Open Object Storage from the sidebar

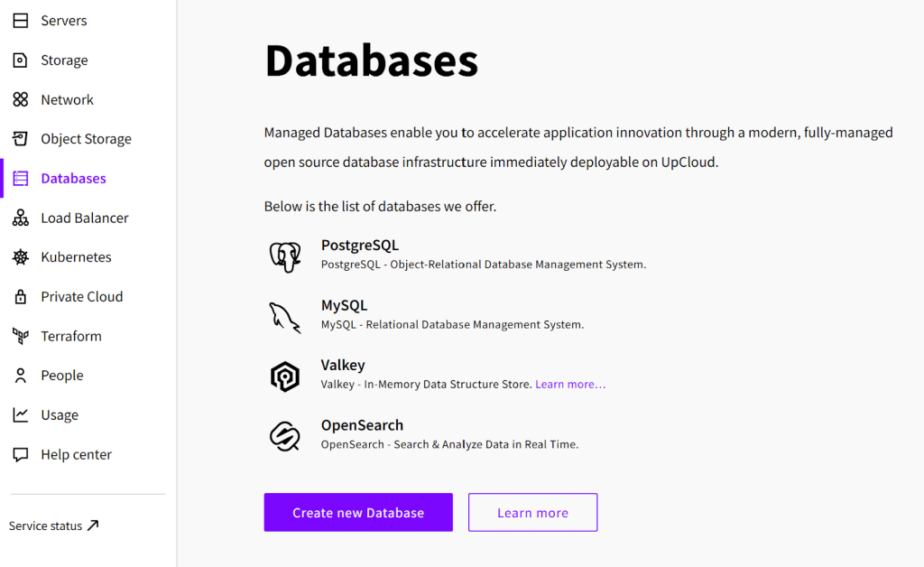pyautogui.click(x=86, y=139)
